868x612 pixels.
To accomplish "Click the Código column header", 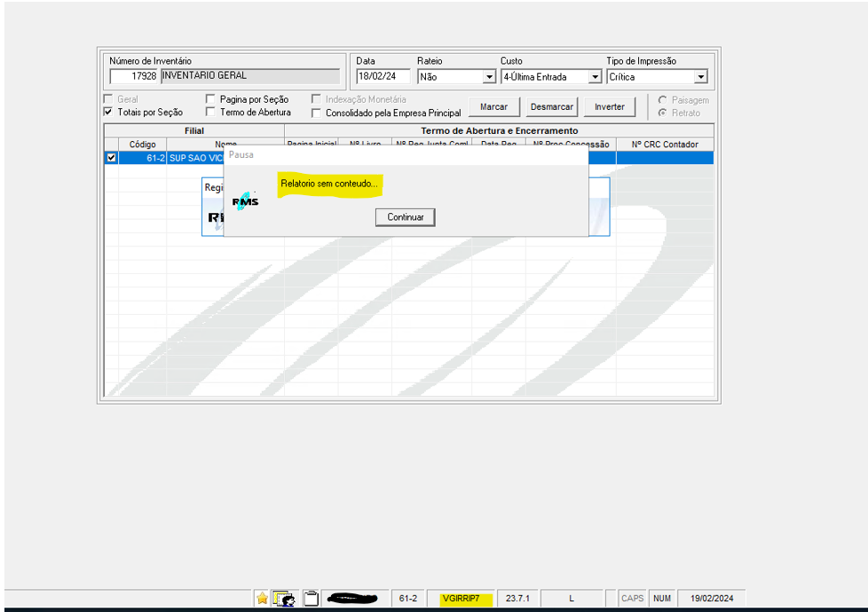I will (142, 144).
